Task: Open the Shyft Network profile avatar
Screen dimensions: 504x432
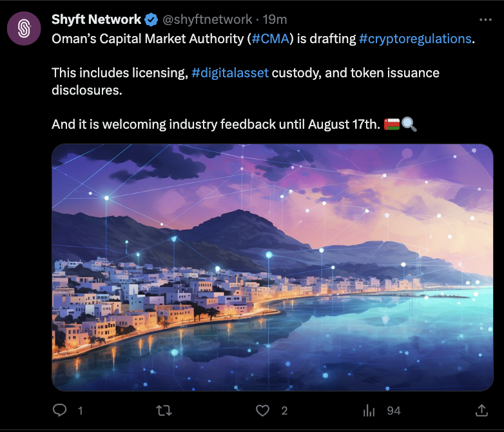Action: (x=24, y=28)
